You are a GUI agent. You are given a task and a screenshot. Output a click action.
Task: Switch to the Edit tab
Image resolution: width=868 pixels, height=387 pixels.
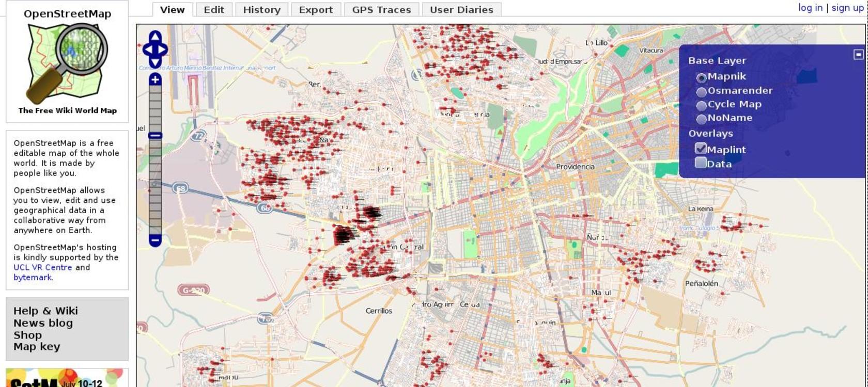(x=214, y=10)
